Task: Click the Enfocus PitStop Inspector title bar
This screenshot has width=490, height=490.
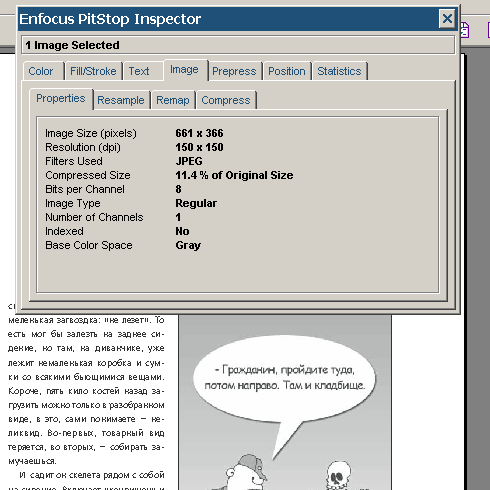Action: pyautogui.click(x=229, y=19)
